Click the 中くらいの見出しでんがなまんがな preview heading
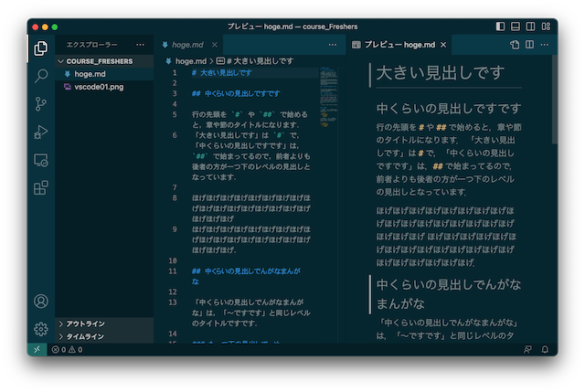Viewport: 585px width, 392px height. 449,294
